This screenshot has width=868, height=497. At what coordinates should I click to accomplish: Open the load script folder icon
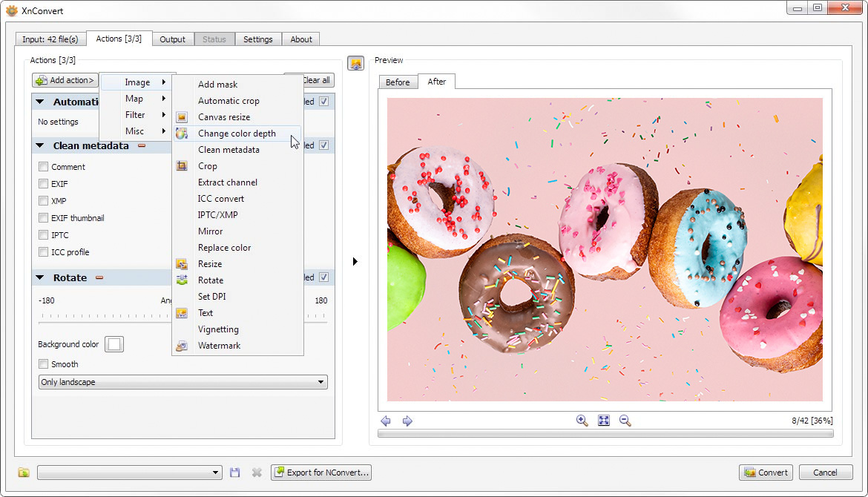23,472
